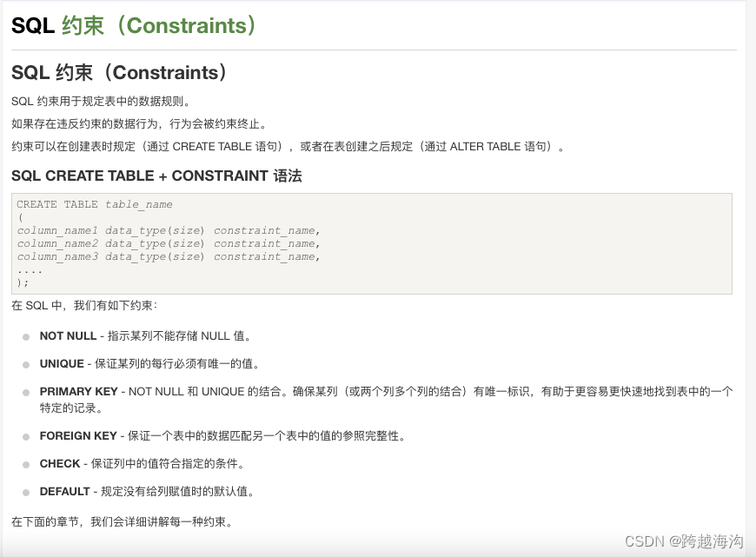Click the bold UNIQUE term
This screenshot has height=557, width=756.
point(62,364)
